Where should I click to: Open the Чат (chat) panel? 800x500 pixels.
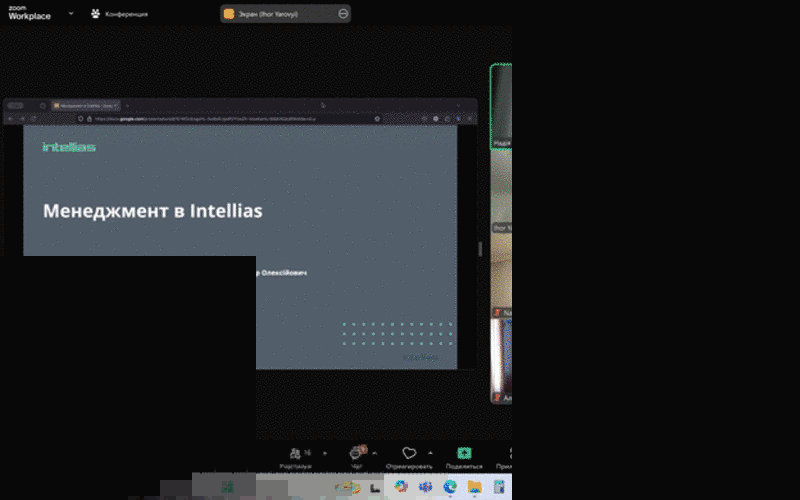coord(356,456)
